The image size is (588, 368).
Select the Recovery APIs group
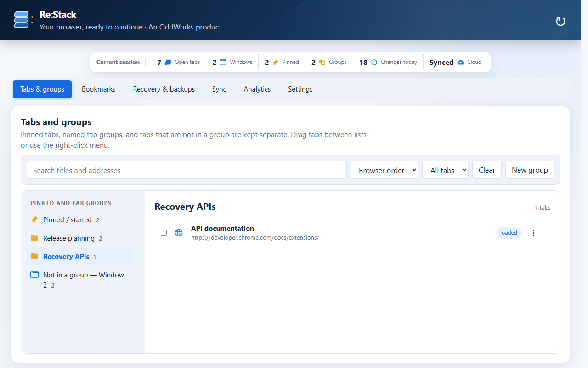pos(79,257)
